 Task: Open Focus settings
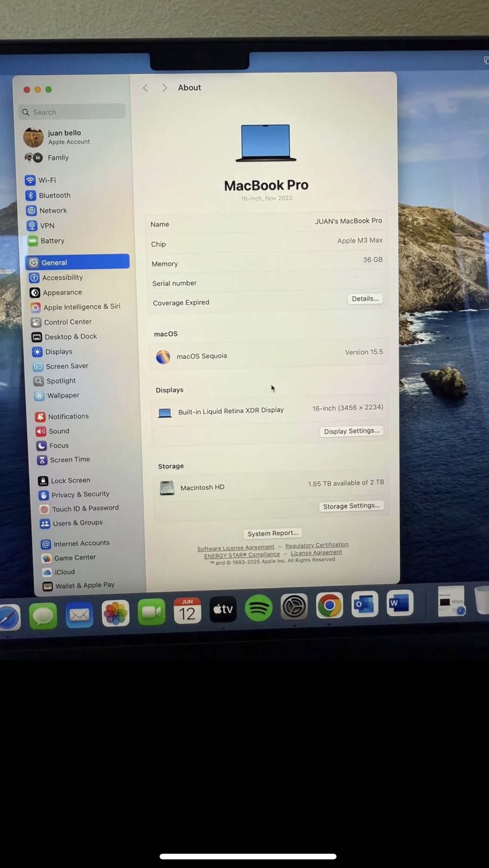(x=53, y=446)
